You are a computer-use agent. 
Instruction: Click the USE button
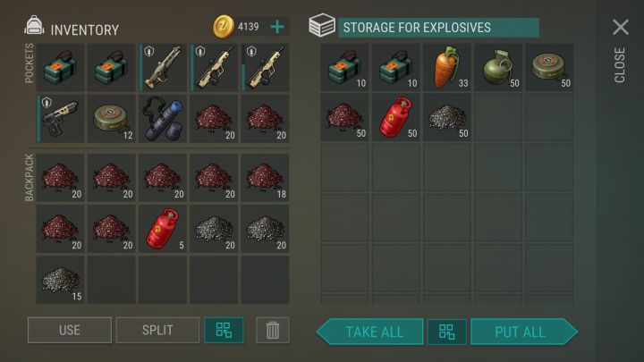(x=70, y=330)
